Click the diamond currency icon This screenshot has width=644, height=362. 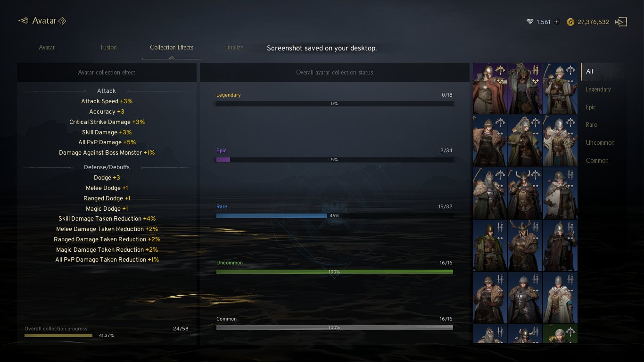[530, 22]
